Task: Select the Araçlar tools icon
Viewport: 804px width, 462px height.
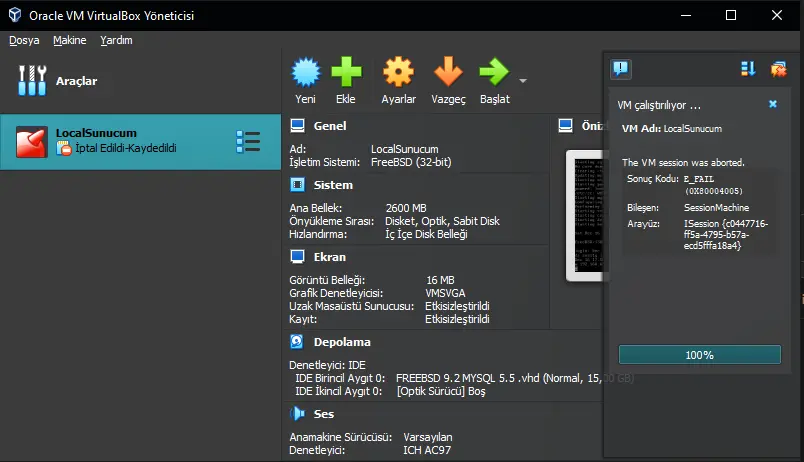Action: [32, 81]
